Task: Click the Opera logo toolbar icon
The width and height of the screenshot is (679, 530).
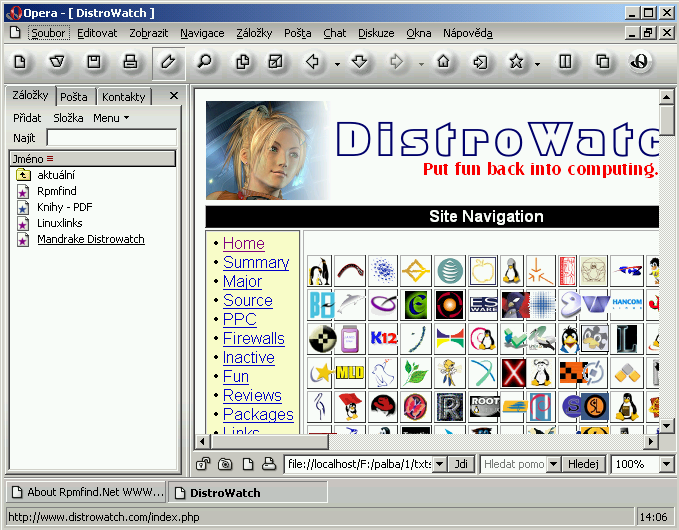Action: click(x=639, y=62)
